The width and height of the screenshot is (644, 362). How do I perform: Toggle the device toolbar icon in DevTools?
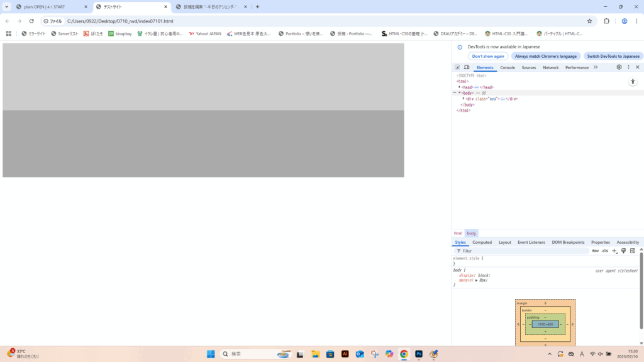(467, 67)
